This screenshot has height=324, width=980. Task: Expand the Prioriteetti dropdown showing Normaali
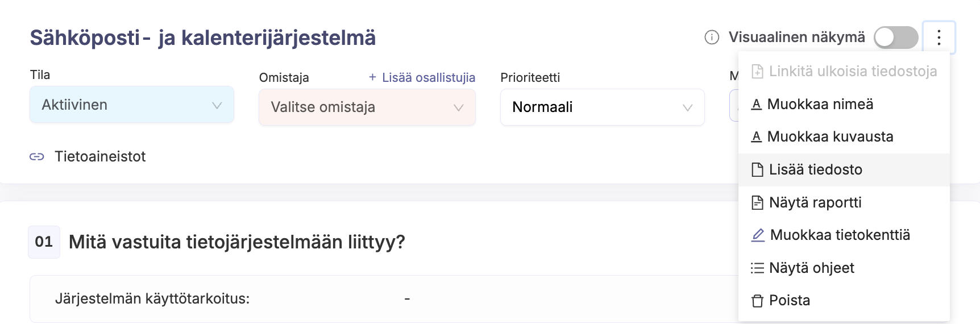[602, 107]
